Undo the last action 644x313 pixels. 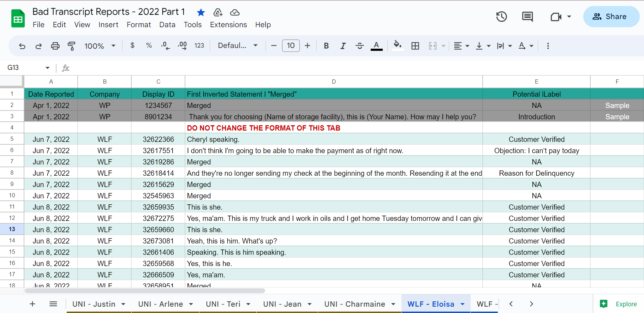pos(22,46)
